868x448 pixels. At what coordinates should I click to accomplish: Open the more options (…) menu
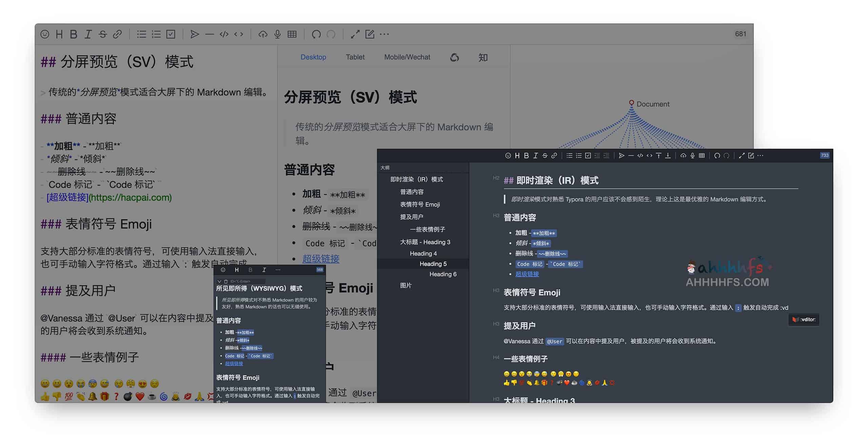(384, 34)
